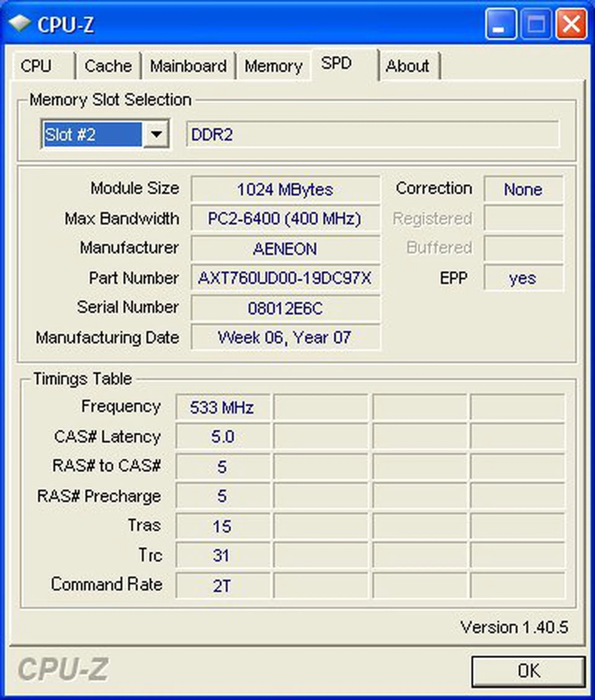Click the CPU-Z logo at bottom left
The height and width of the screenshot is (700, 595).
[x=64, y=669]
